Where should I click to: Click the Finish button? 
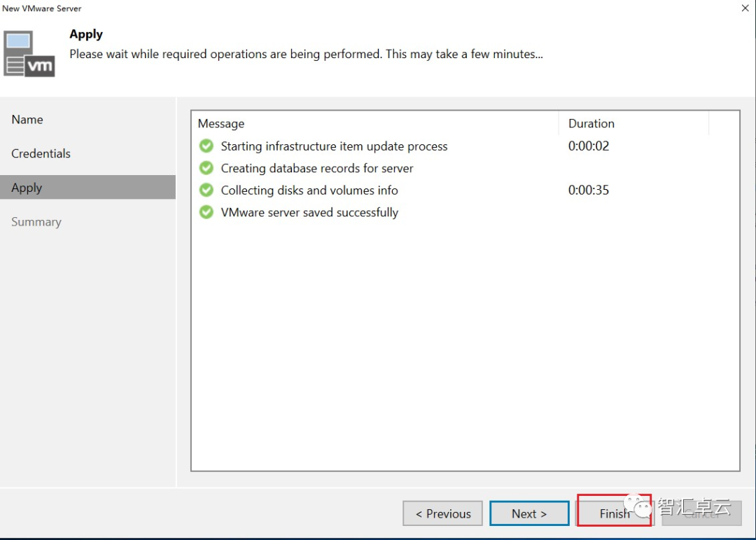coord(614,513)
